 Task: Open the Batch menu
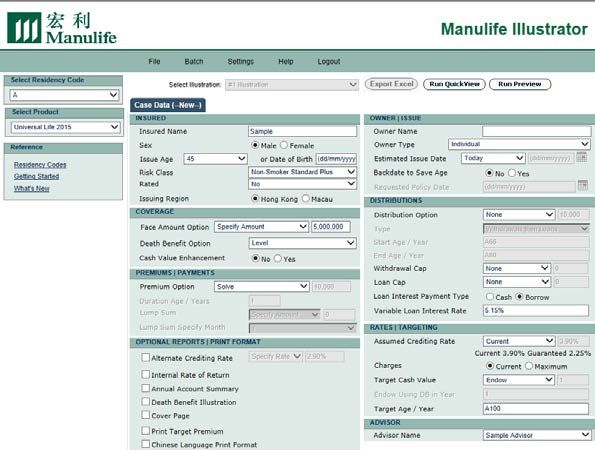pyautogui.click(x=194, y=61)
